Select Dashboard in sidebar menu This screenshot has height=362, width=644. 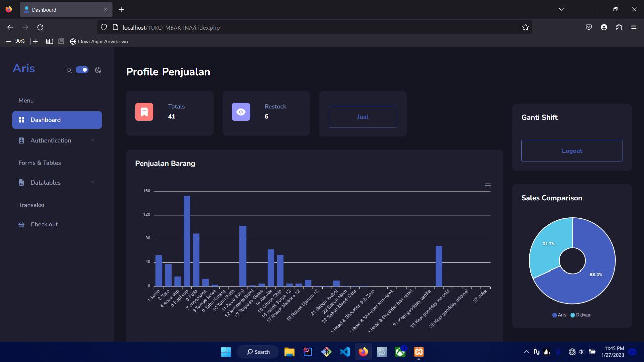(57, 120)
